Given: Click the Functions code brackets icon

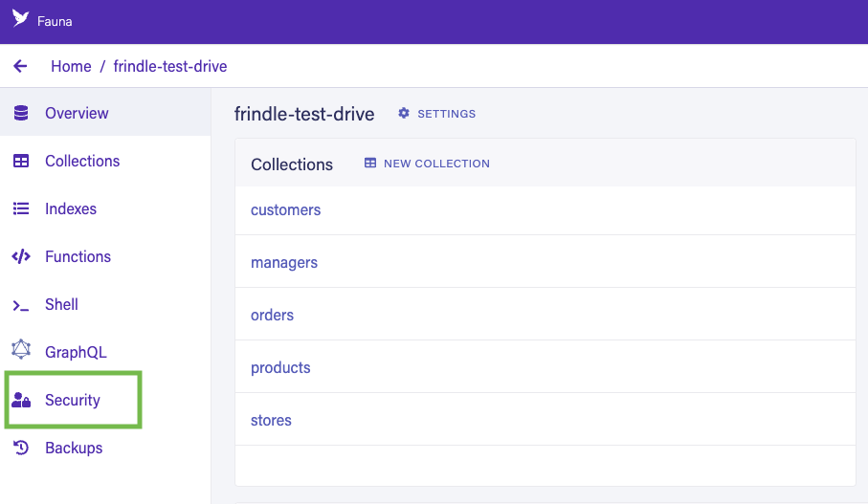Looking at the screenshot, I should (x=21, y=256).
